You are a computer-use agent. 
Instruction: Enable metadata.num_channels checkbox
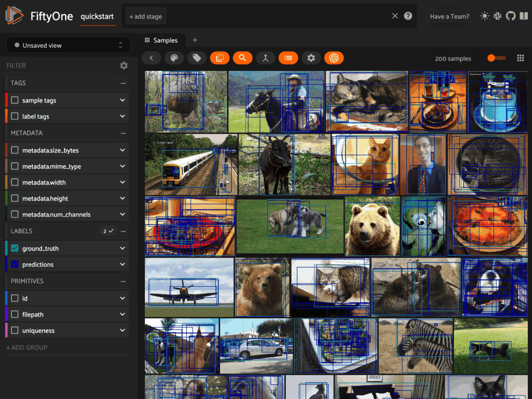point(15,214)
